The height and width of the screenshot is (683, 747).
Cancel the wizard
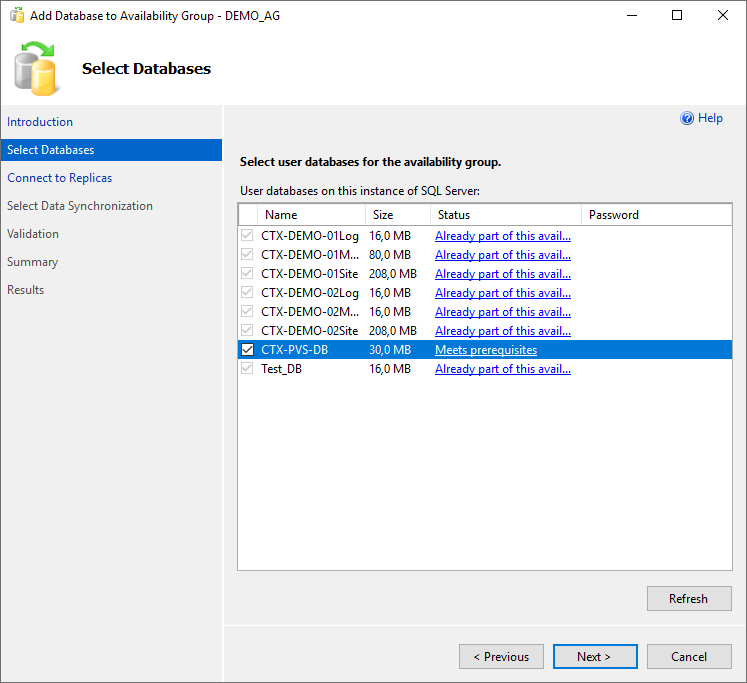689,656
